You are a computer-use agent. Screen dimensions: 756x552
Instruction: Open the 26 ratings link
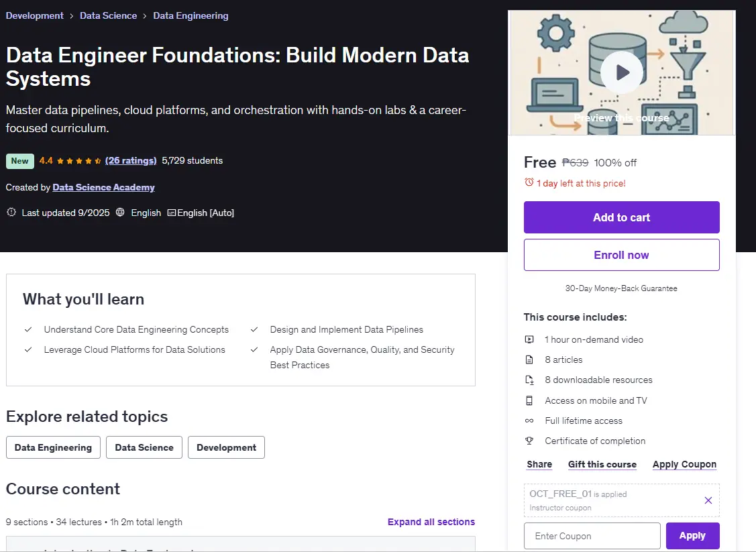tap(131, 160)
